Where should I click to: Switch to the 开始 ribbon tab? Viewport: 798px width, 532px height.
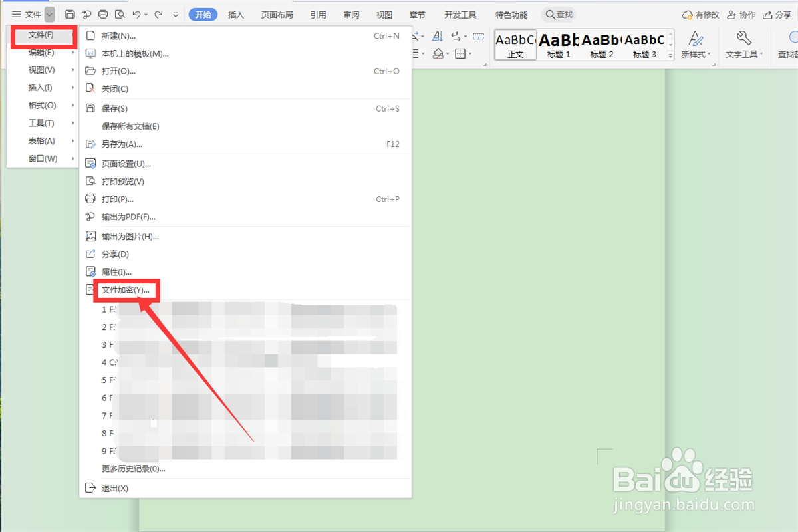point(203,15)
